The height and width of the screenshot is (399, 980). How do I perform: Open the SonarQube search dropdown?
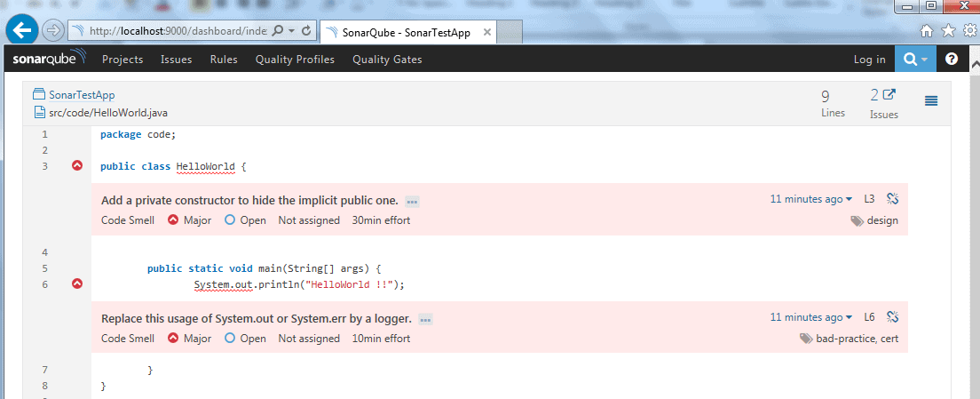[x=915, y=59]
